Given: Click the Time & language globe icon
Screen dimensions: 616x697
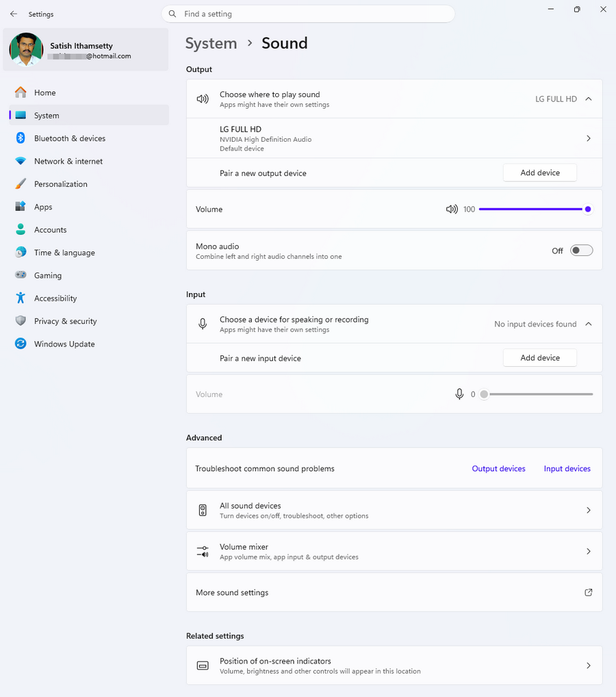Looking at the screenshot, I should point(21,252).
